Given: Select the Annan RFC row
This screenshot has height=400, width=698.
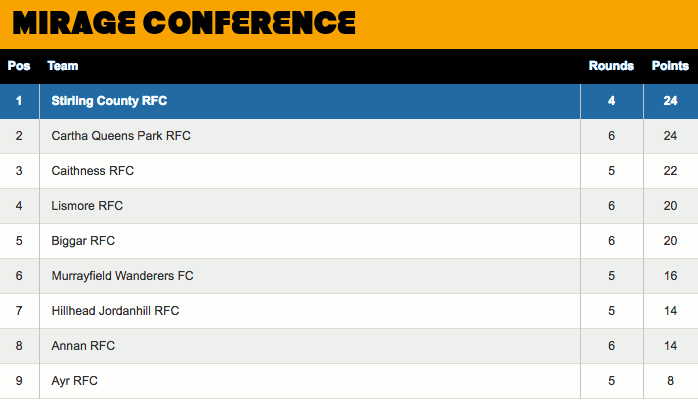Looking at the screenshot, I should tap(83, 346).
